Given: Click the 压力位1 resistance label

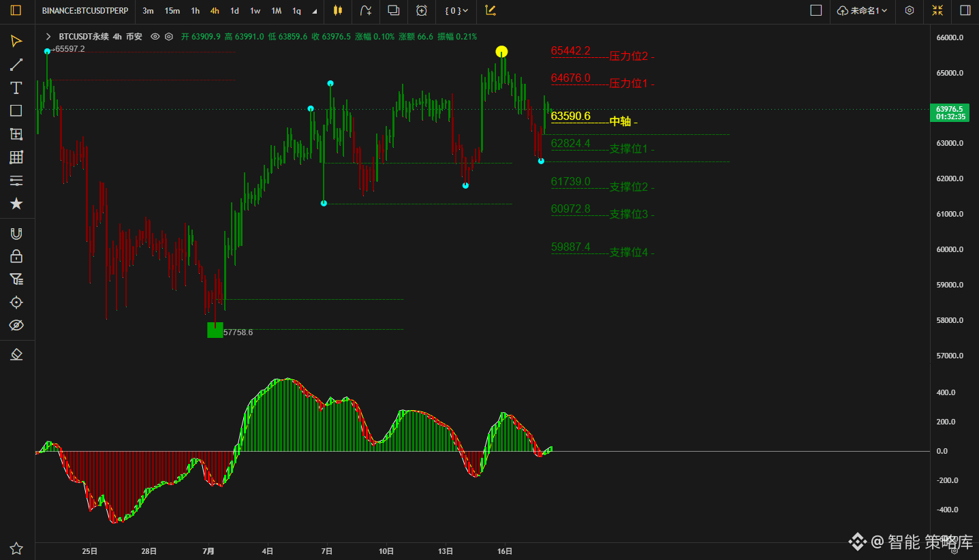Looking at the screenshot, I should click(628, 84).
